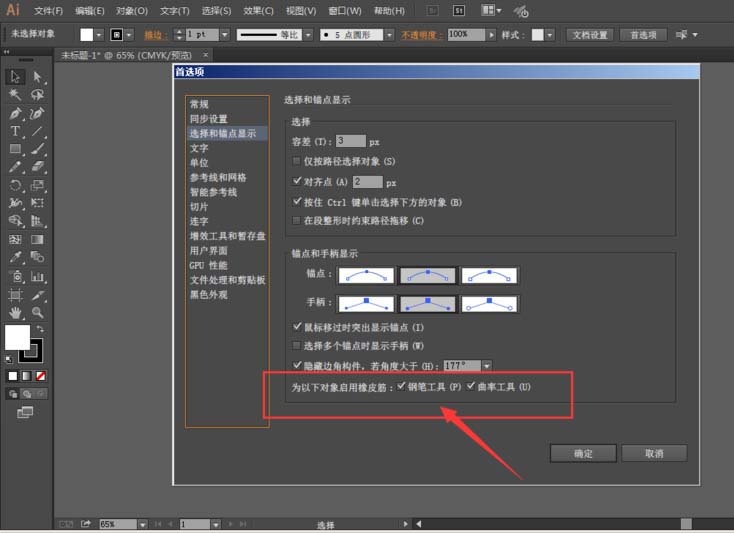Enable 仅按路径选择对象 checkbox
Viewport: 734px width, 533px height.
(296, 161)
